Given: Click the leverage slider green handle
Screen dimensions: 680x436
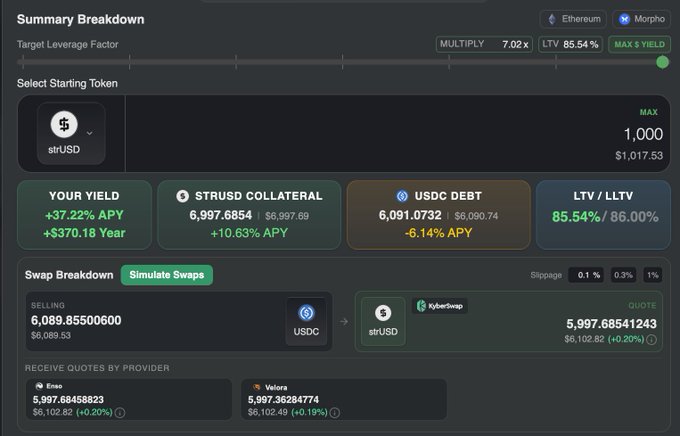Looking at the screenshot, I should 662,62.
